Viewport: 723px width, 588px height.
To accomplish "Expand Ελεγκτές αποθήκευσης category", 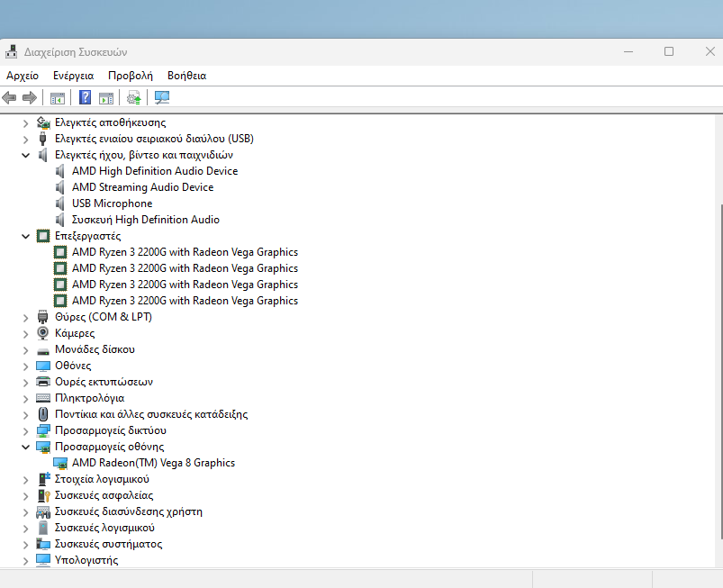I will coord(26,123).
